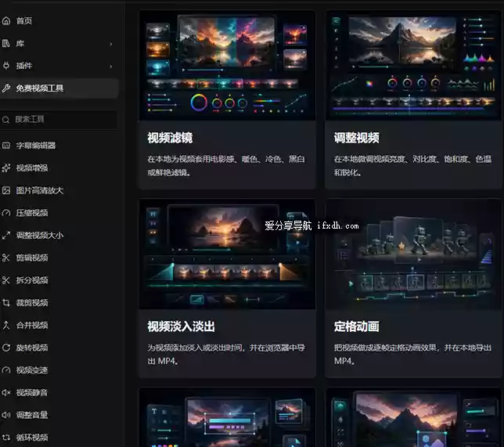Open the 定格动画 card thumbnail
Viewport: 504px width, 447px height.
click(x=413, y=254)
